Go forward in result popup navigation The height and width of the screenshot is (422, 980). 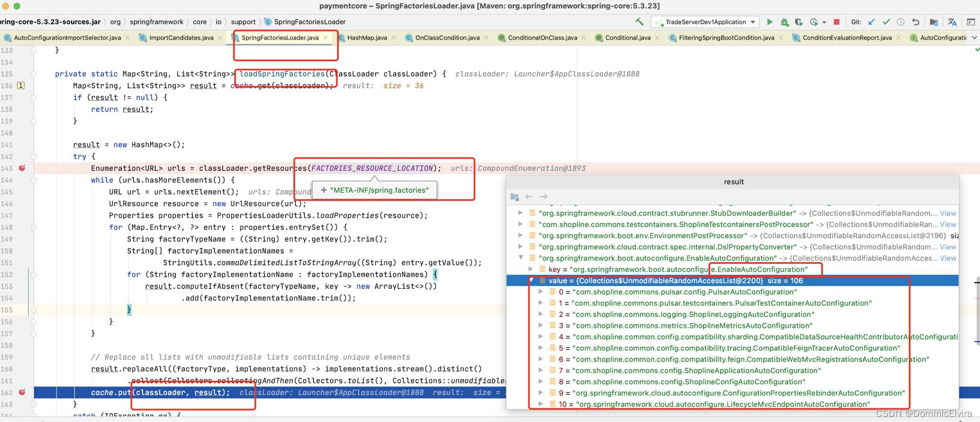pos(544,197)
